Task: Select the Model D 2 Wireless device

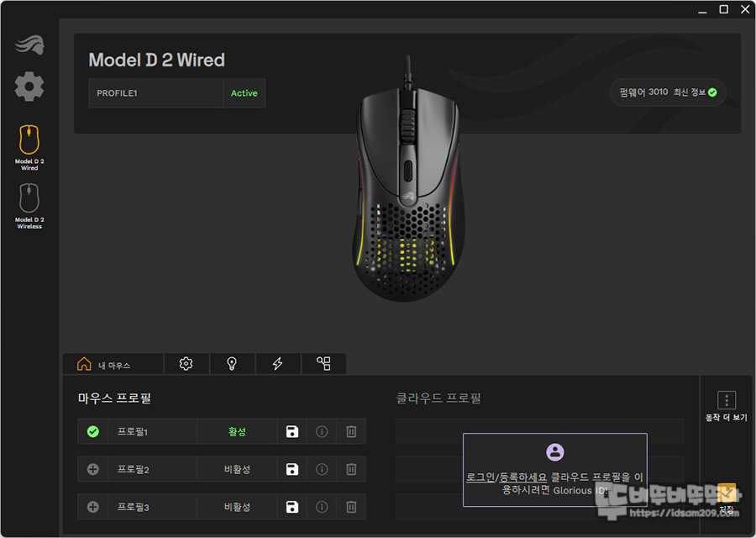Action: click(29, 206)
